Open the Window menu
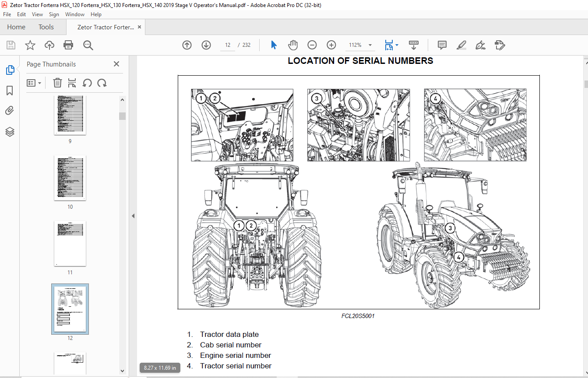The width and height of the screenshot is (588, 378). 75,14
